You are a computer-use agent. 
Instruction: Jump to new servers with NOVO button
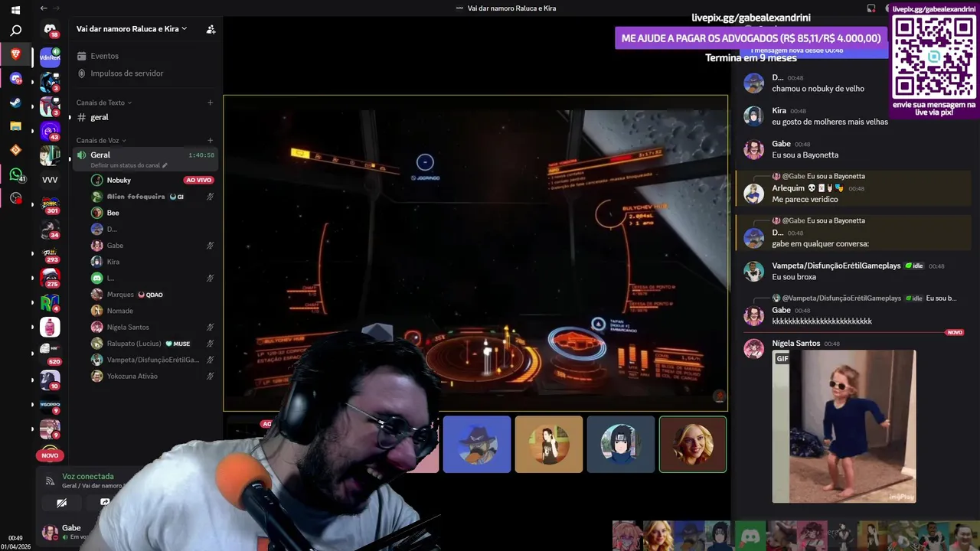pos(50,455)
